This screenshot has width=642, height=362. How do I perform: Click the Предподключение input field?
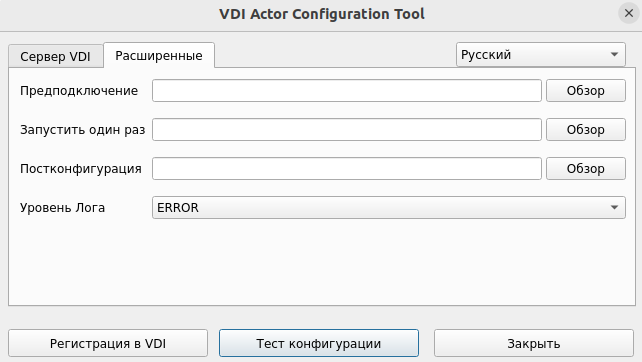(347, 90)
